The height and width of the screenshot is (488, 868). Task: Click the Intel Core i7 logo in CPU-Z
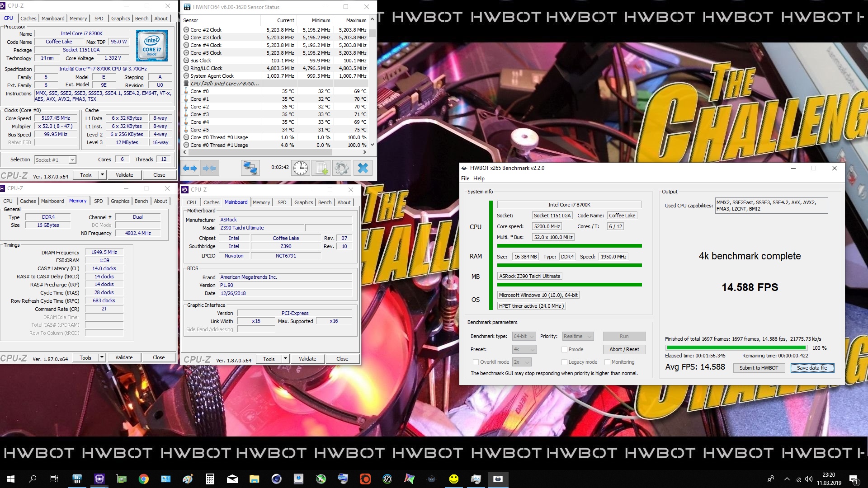(152, 46)
